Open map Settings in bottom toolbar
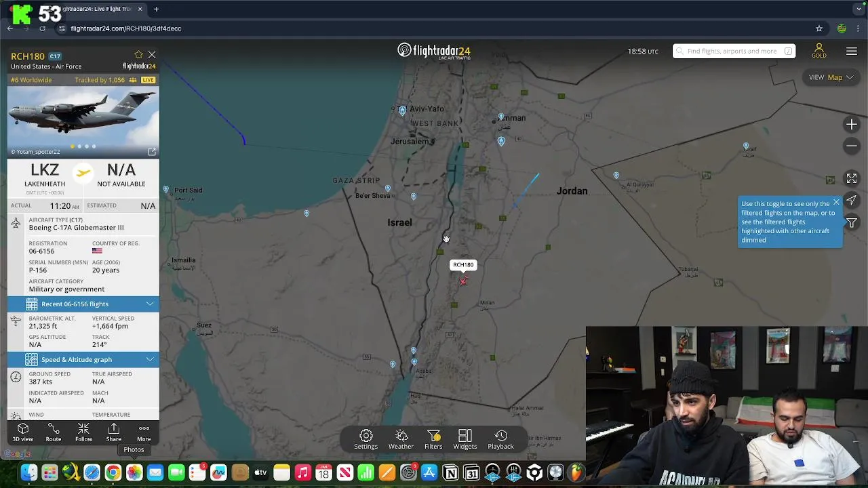The image size is (868, 488). pyautogui.click(x=366, y=439)
